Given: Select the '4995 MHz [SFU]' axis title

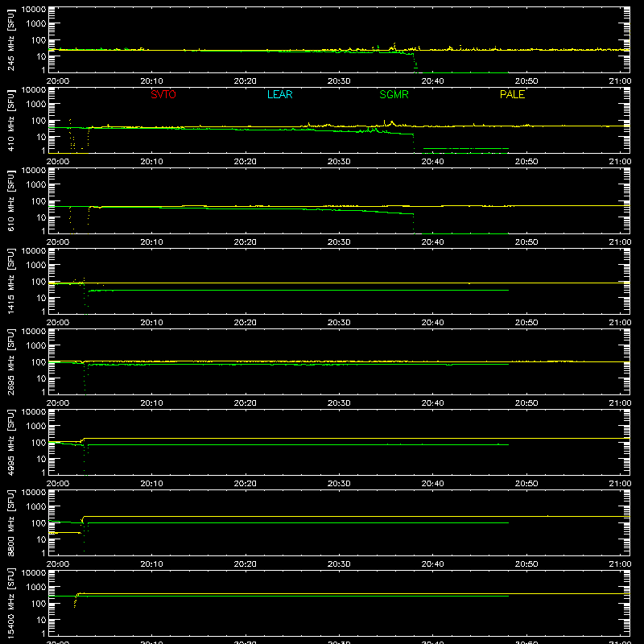Looking at the screenshot, I should coord(10,442).
